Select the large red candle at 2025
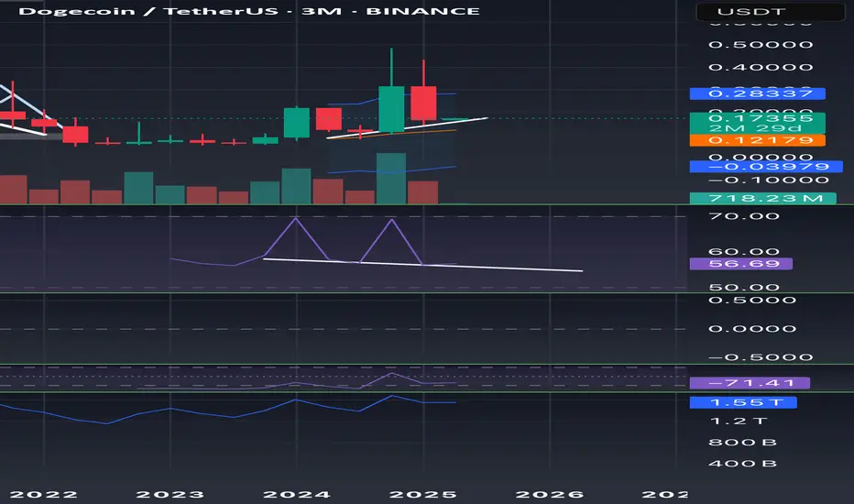854x504 pixels. click(423, 103)
